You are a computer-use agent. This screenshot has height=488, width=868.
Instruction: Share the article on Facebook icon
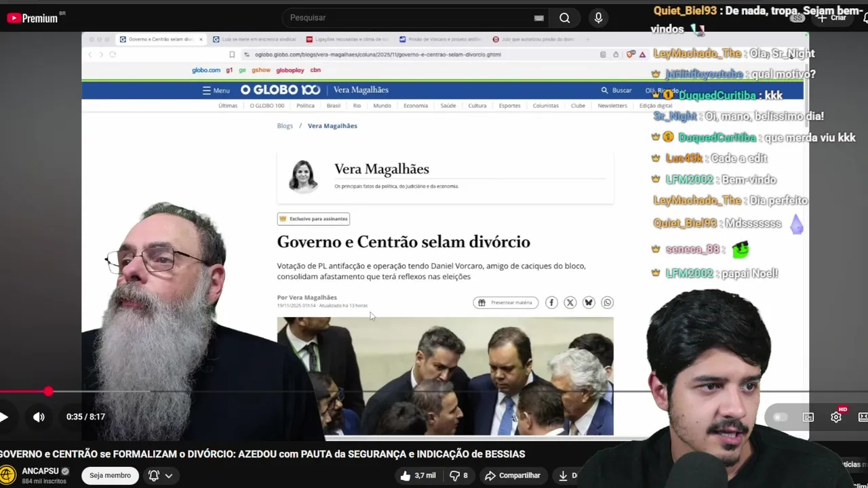(551, 303)
